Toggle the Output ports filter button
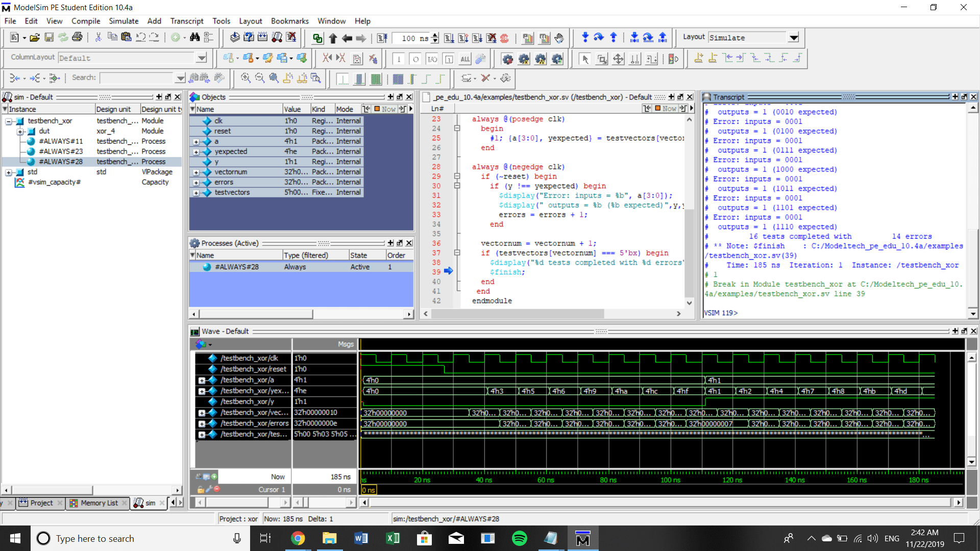This screenshot has height=551, width=980. click(x=415, y=59)
